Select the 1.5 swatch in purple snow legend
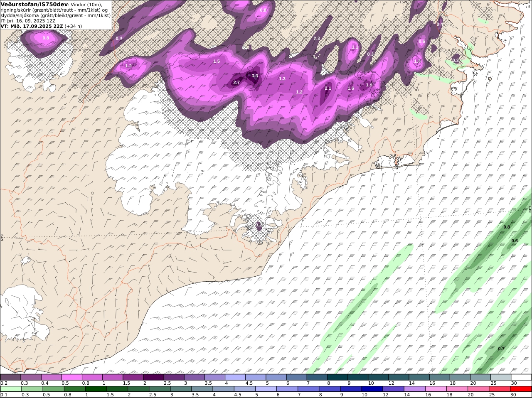 click(133, 377)
